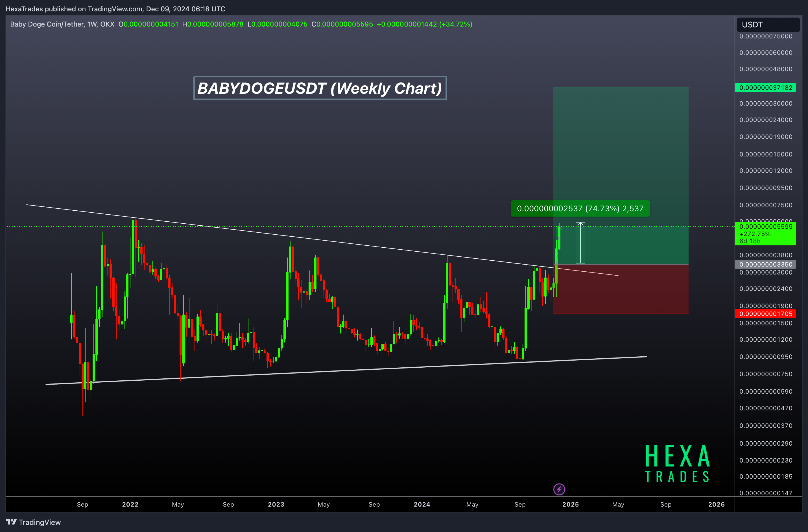Click the red 0.000000001705 stop price label
Image resolution: width=808 pixels, height=532 pixels.
coord(765,314)
